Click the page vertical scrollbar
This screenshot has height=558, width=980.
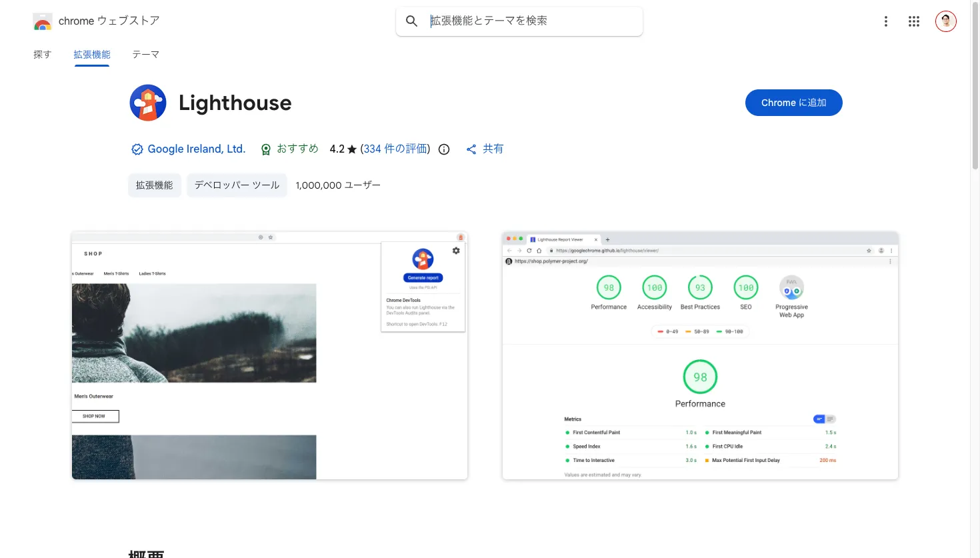pyautogui.click(x=975, y=87)
